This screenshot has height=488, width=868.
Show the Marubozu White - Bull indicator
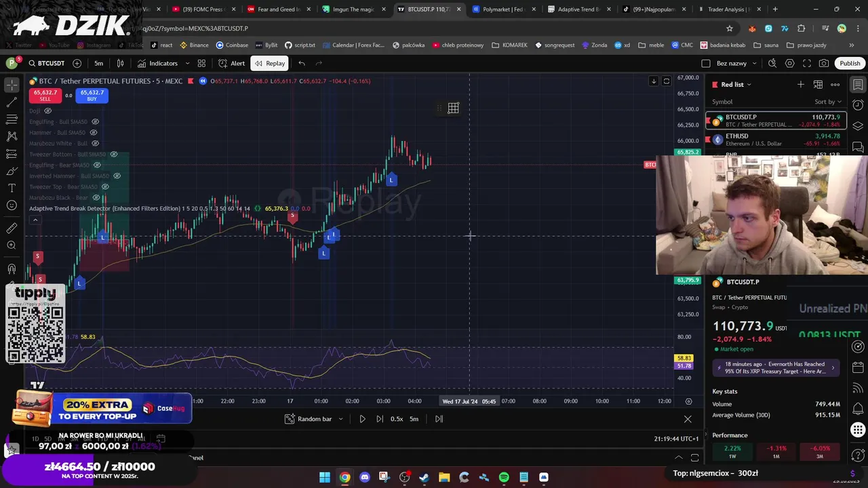tap(96, 143)
